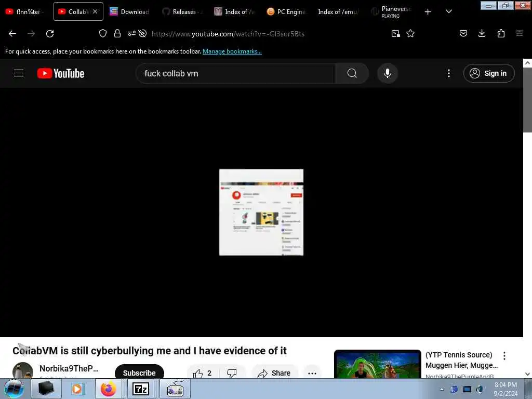This screenshot has width=532, height=399.
Task: Click the YouTube search magnifier button
Action: pyautogui.click(x=352, y=73)
